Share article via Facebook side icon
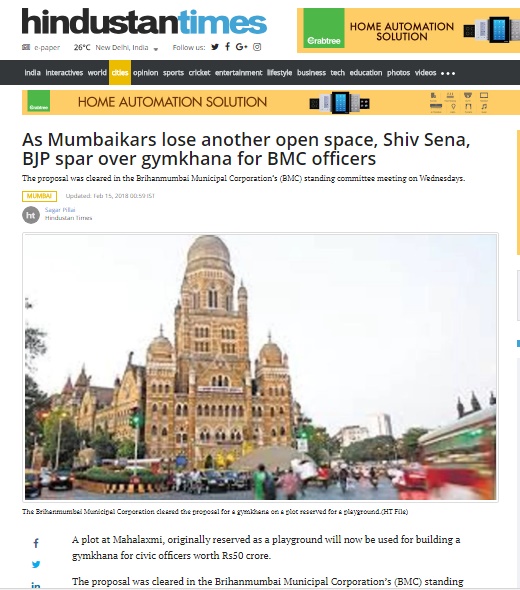 (36, 543)
